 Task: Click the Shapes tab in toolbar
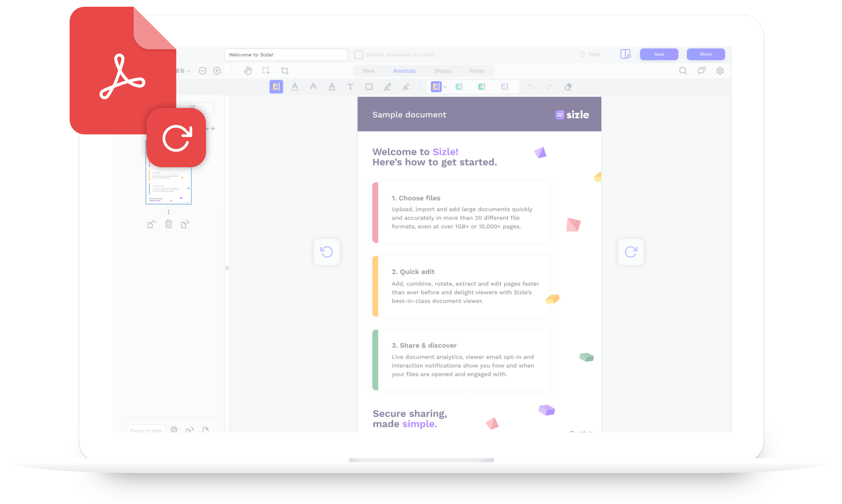click(443, 71)
